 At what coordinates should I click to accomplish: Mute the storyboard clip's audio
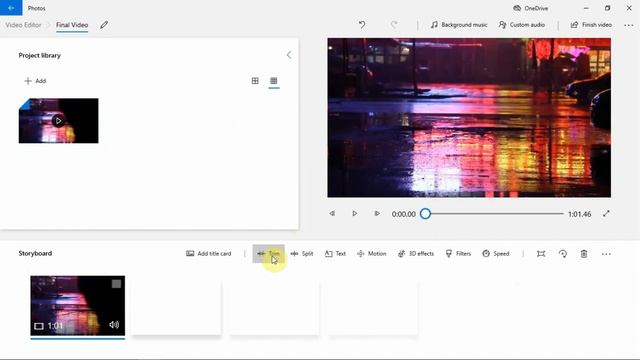click(114, 325)
